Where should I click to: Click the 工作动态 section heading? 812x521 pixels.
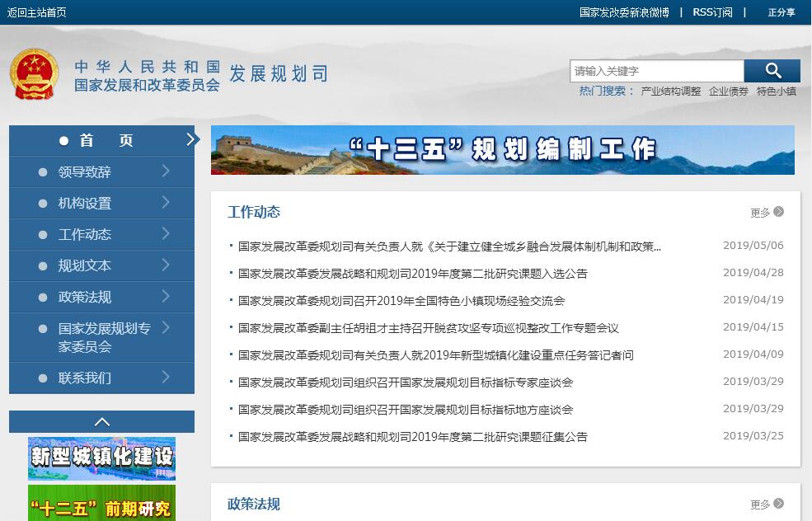coord(254,212)
